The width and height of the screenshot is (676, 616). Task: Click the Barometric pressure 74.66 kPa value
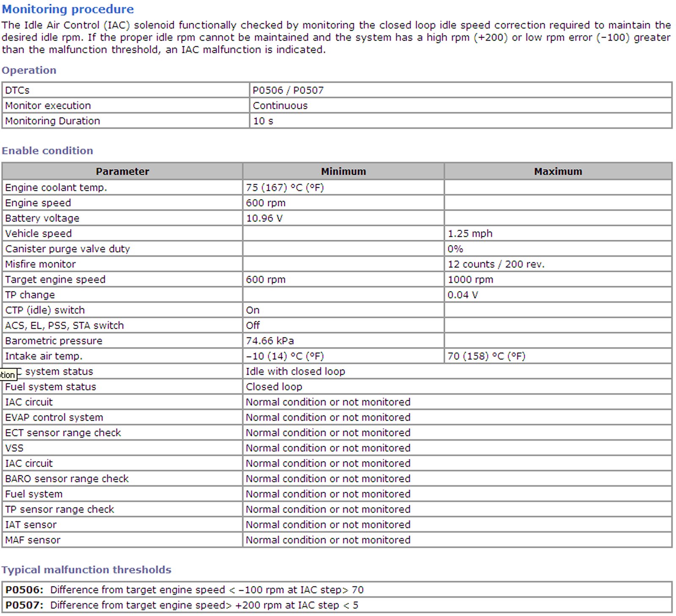(x=270, y=341)
